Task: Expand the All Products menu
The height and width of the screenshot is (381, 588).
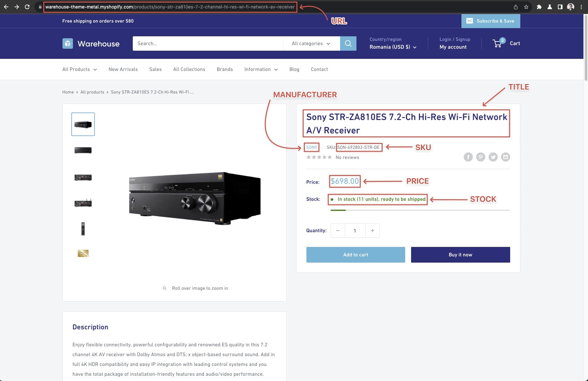Action: [79, 69]
